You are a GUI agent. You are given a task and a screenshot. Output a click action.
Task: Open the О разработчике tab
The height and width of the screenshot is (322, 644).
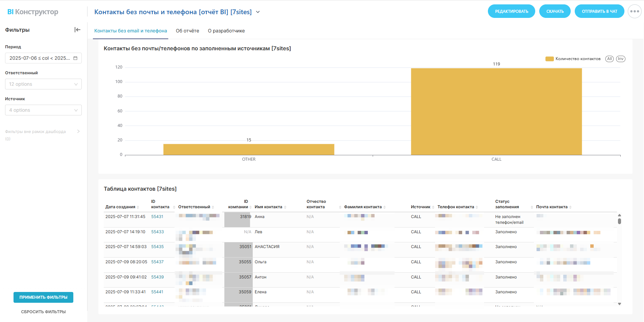pos(226,31)
